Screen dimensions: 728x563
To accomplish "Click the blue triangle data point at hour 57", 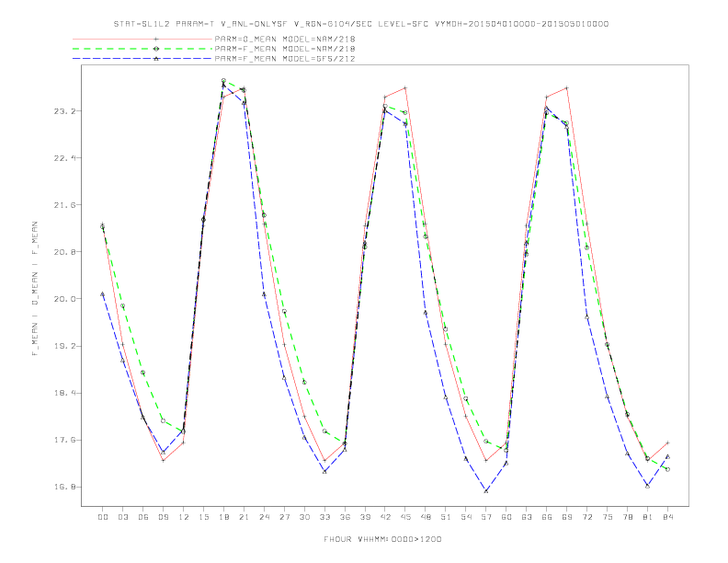I will 486,491.
